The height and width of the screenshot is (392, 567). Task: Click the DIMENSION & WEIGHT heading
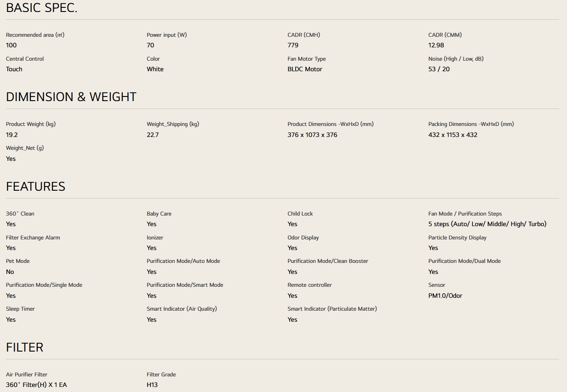pos(71,97)
